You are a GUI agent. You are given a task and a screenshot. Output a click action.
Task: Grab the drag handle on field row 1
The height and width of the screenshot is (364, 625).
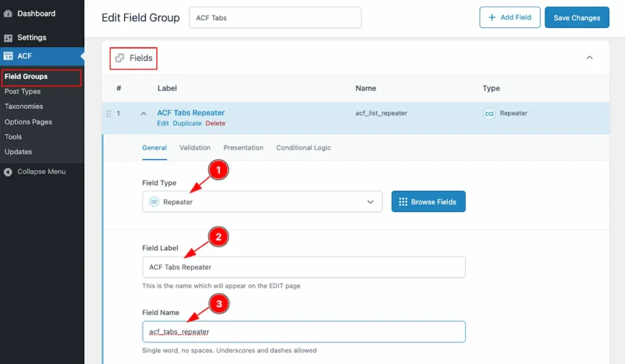click(109, 113)
